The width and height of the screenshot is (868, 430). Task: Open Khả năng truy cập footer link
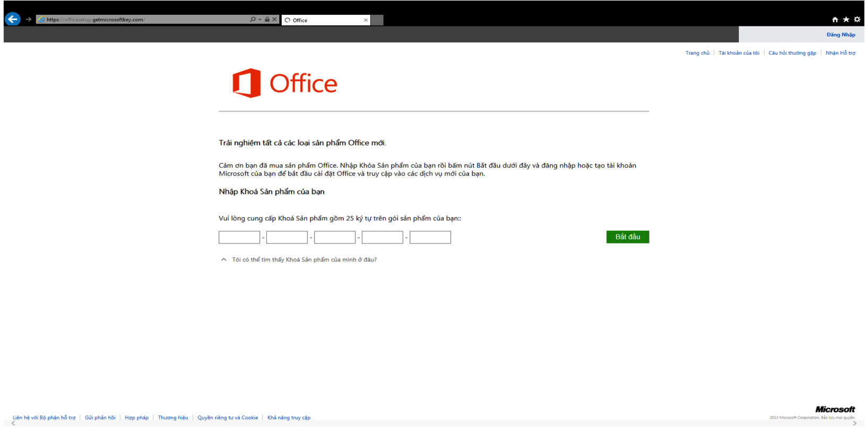(x=289, y=418)
